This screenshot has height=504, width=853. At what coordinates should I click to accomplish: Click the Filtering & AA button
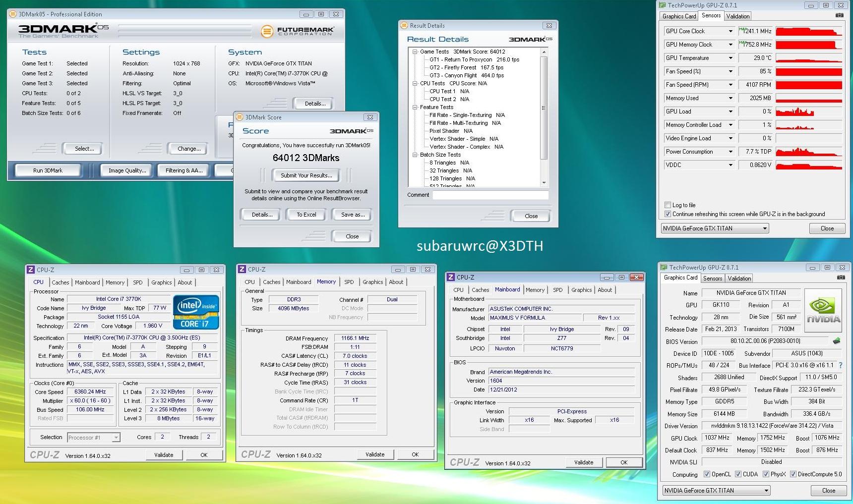tap(184, 170)
